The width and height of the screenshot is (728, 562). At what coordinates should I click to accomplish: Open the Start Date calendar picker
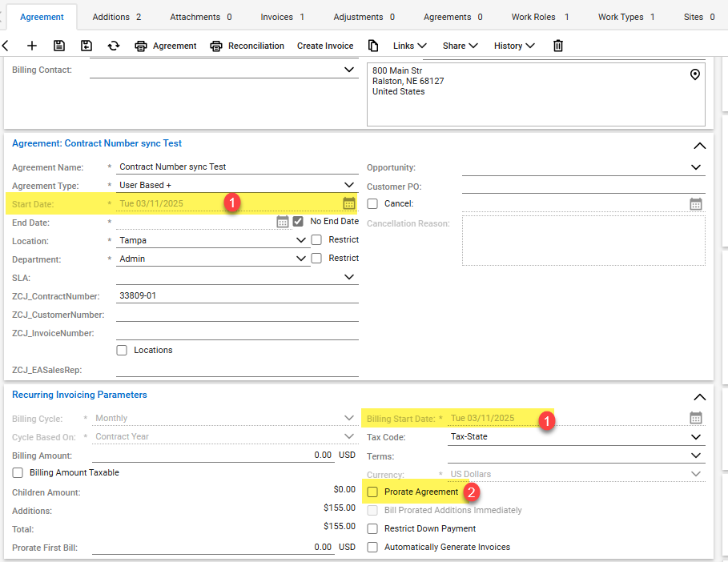[x=348, y=203]
